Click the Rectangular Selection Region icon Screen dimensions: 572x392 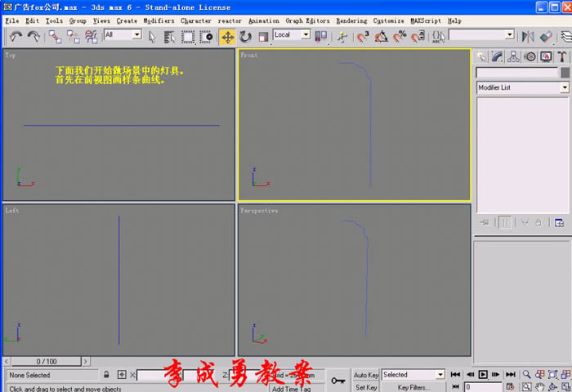click(x=188, y=37)
